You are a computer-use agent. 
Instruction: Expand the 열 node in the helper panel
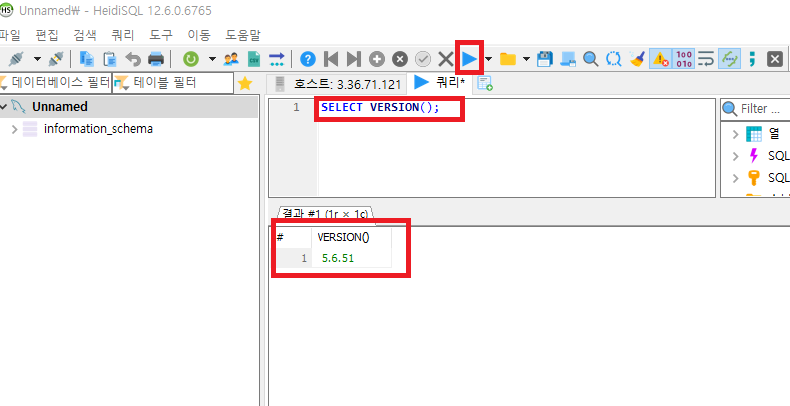point(736,134)
